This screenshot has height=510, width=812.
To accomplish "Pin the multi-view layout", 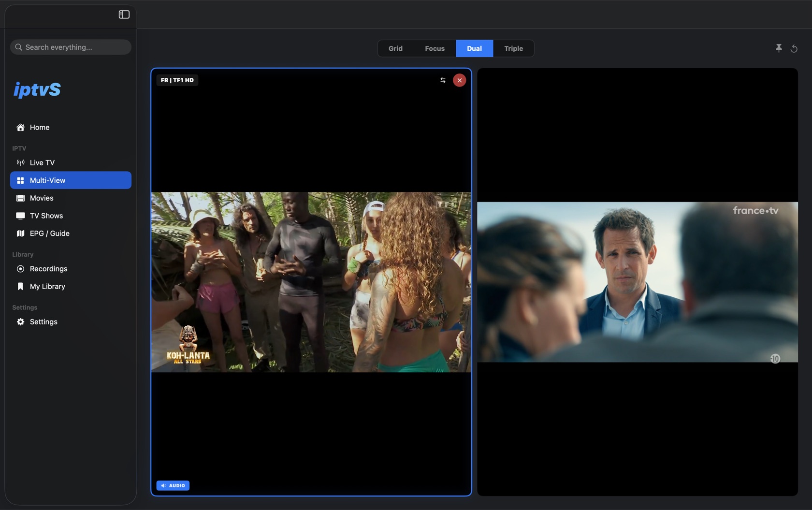I will click(779, 48).
